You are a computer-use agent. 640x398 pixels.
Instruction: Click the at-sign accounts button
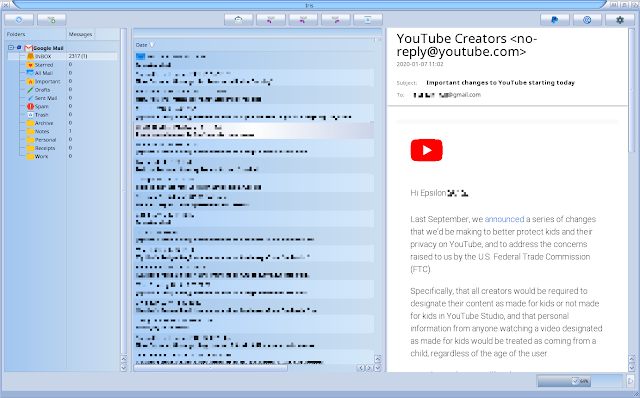pyautogui.click(x=587, y=20)
